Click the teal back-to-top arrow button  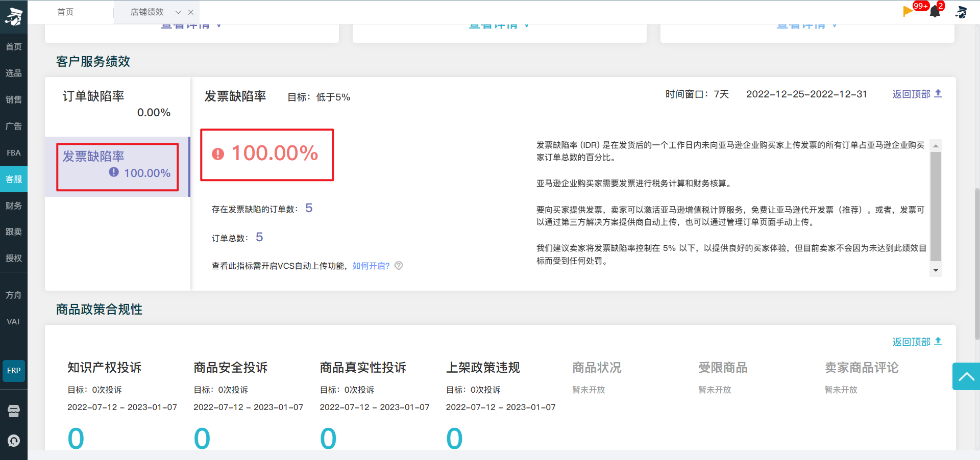click(x=966, y=376)
